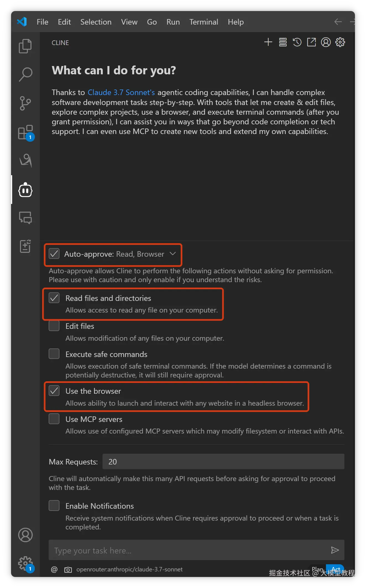This screenshot has width=366, height=588.
Task: Open the Source Control view icon
Action: (x=25, y=103)
